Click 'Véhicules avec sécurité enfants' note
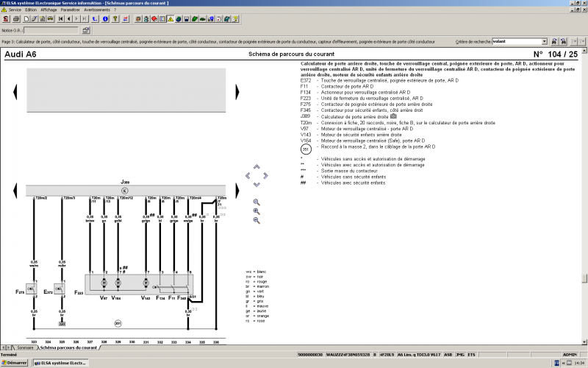 pyautogui.click(x=353, y=183)
